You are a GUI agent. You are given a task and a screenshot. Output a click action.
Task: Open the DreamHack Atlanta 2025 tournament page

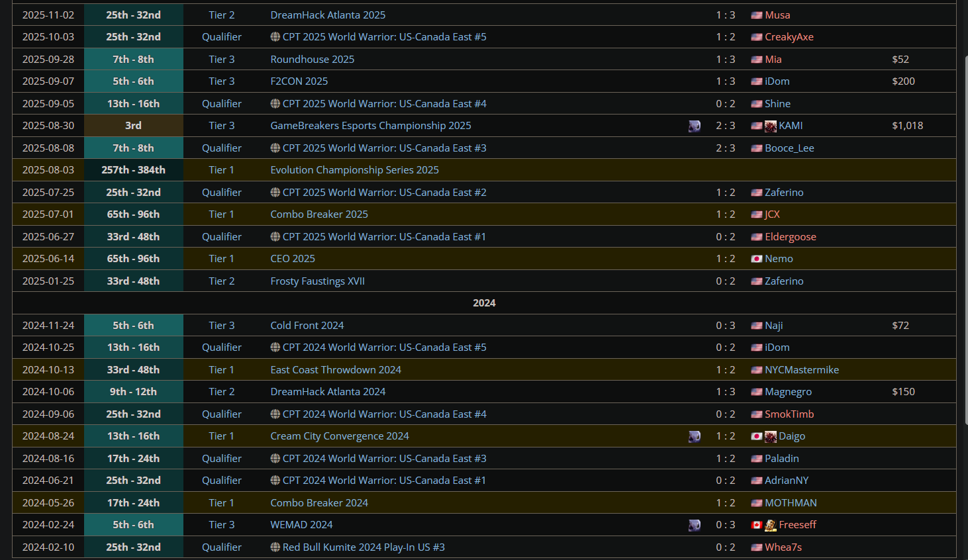point(328,15)
